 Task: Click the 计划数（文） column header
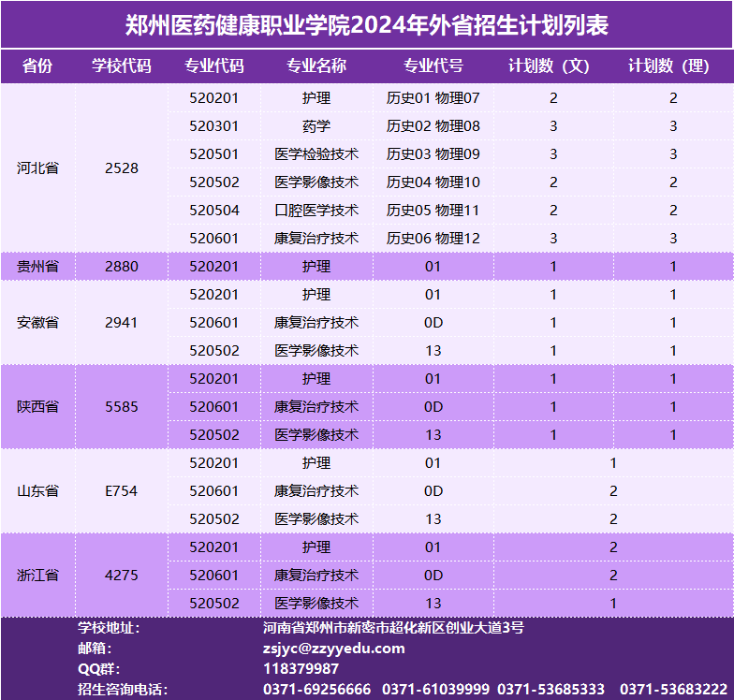tap(552, 66)
